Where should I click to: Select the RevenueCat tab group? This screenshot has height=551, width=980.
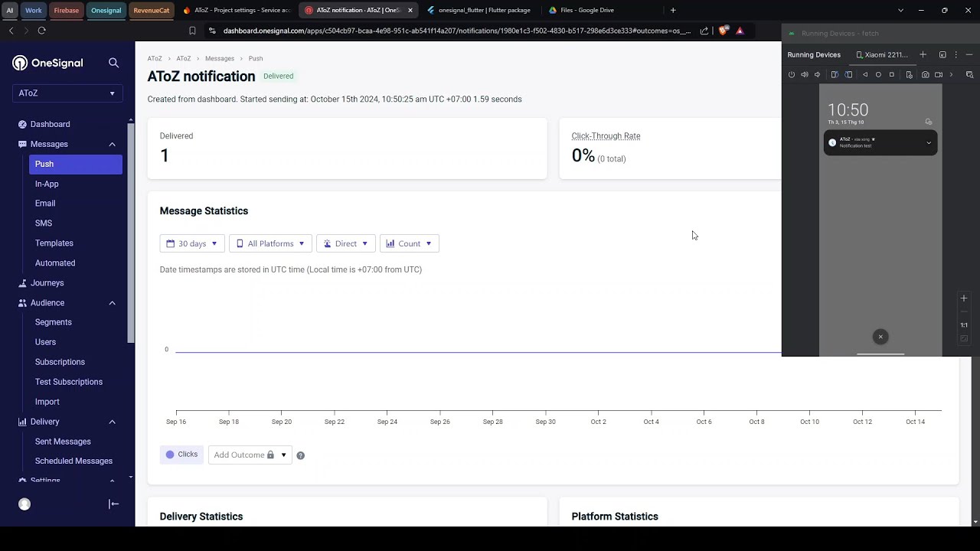click(151, 10)
